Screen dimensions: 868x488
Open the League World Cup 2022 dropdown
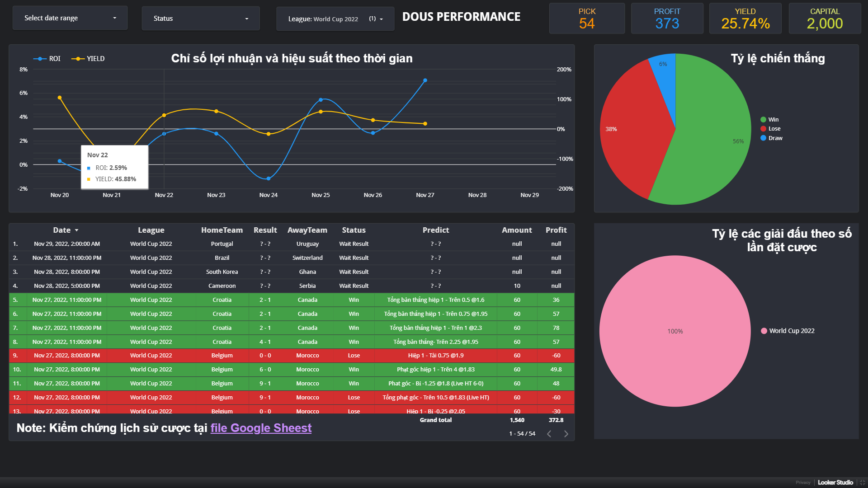pos(335,19)
